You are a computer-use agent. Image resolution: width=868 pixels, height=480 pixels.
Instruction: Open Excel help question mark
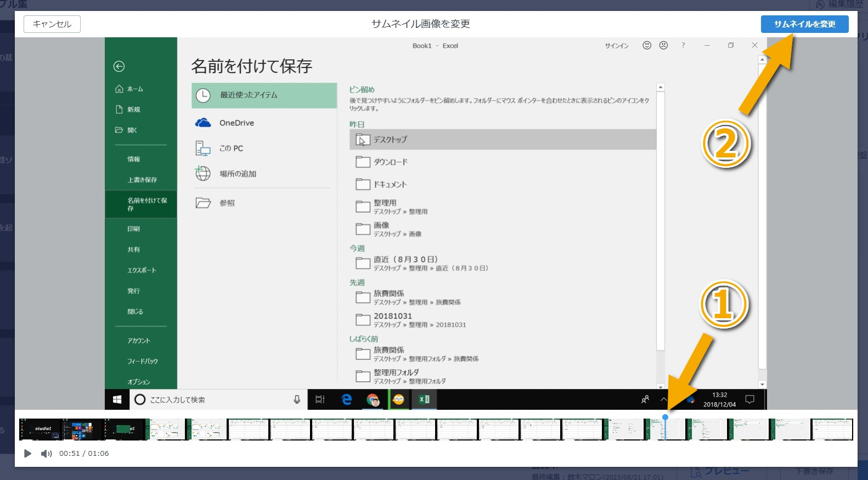pyautogui.click(x=683, y=46)
